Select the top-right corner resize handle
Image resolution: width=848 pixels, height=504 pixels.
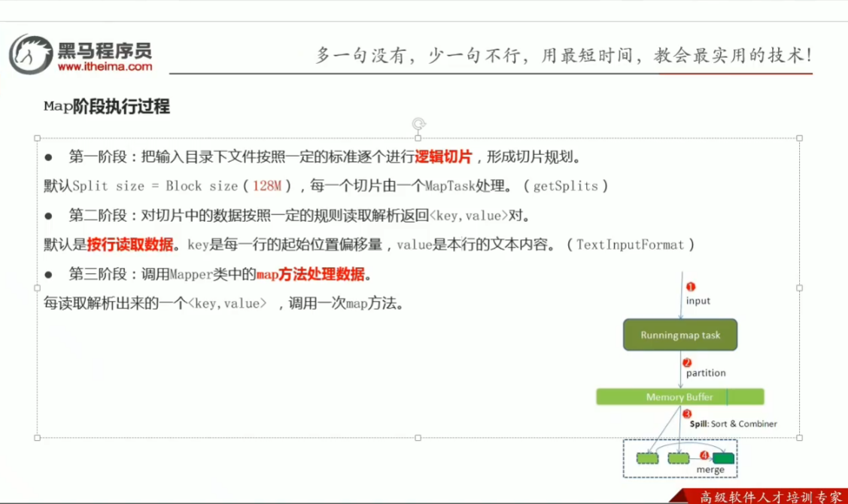pos(799,138)
